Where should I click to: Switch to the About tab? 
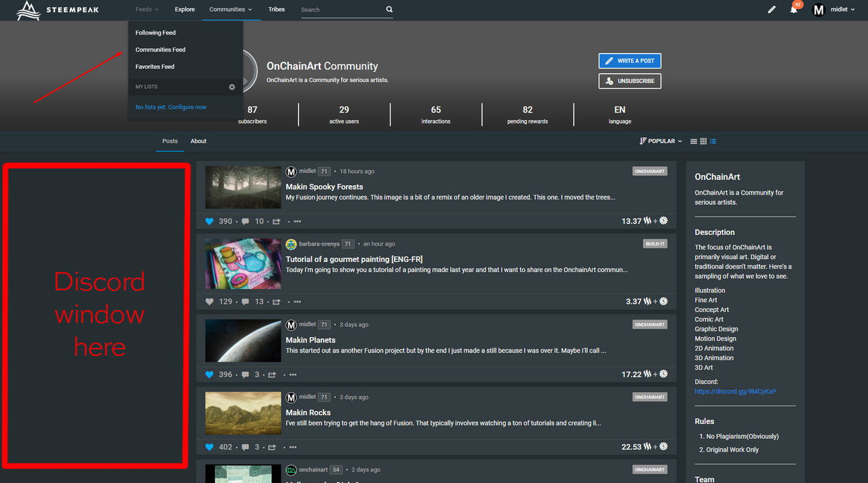[198, 141]
